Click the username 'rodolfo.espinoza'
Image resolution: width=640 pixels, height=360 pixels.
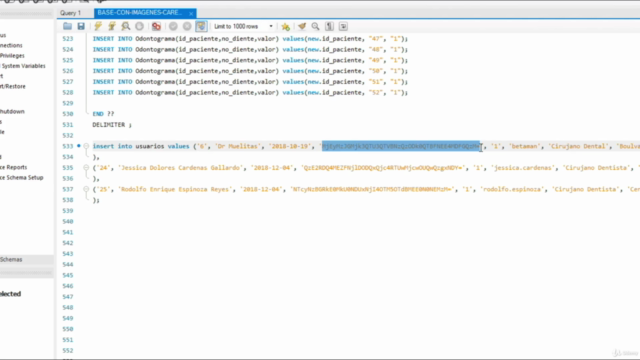tap(513, 189)
